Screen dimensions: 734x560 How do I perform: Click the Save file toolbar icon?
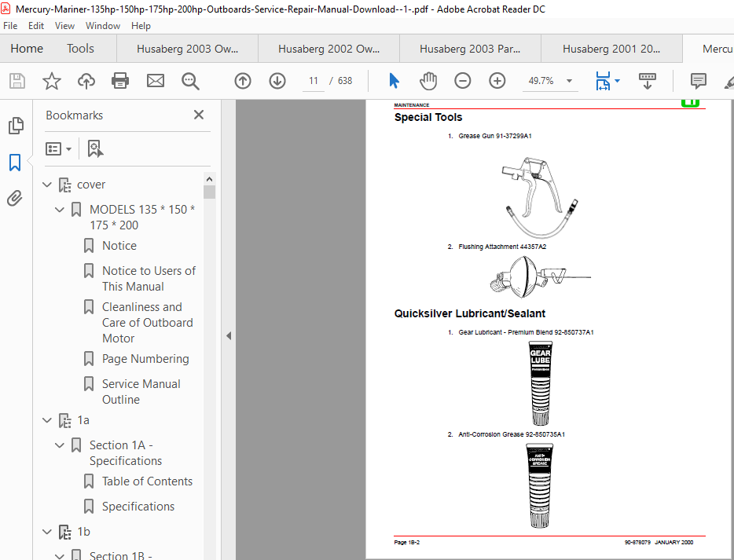(17, 81)
